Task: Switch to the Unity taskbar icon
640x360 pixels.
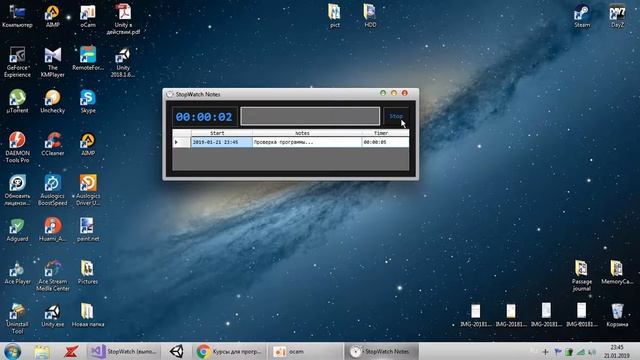Action: tap(177, 351)
